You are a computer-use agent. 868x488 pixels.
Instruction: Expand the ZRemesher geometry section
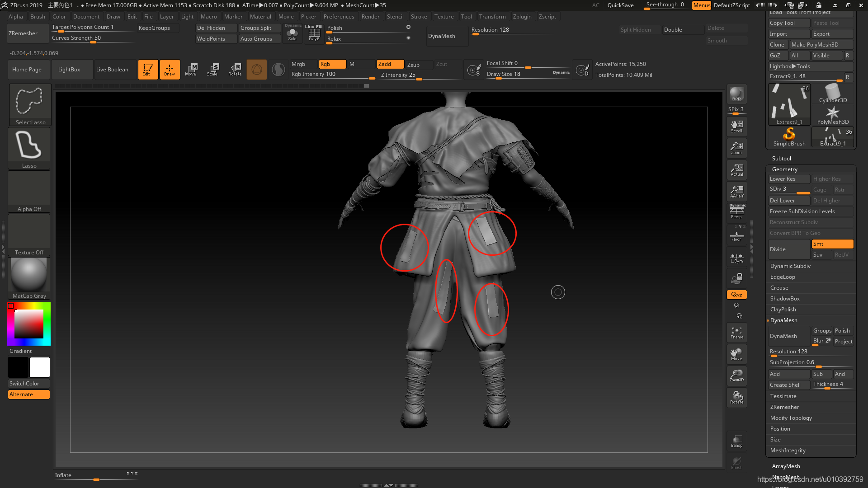click(785, 407)
